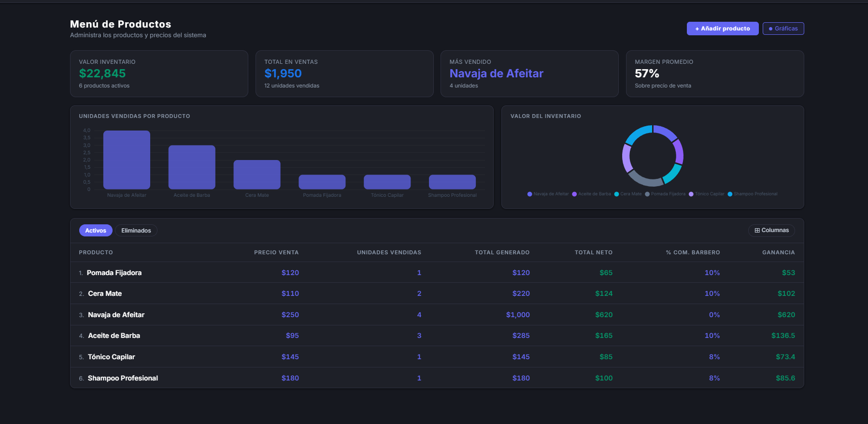Click the Shampoo Profesional bar in chart

click(452, 182)
